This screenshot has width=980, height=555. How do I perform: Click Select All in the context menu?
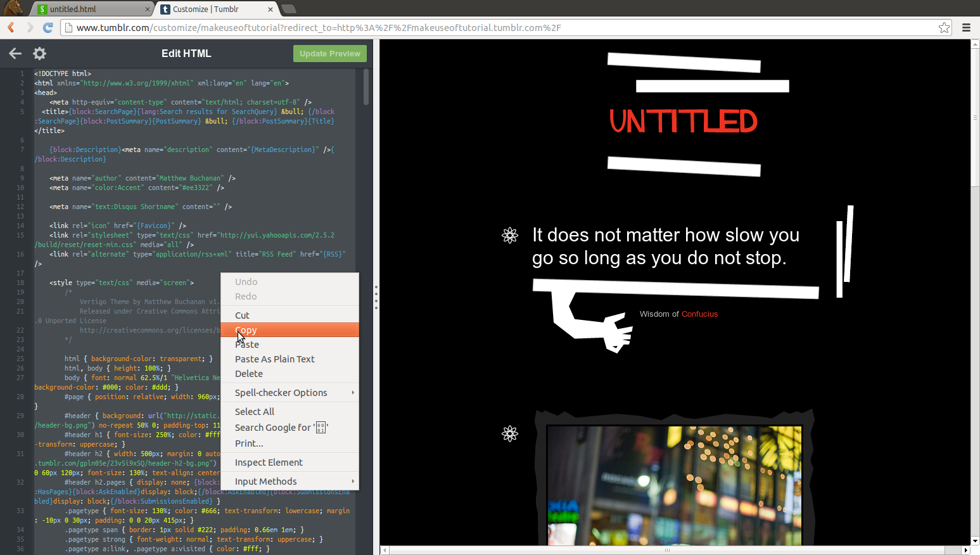[x=254, y=411]
